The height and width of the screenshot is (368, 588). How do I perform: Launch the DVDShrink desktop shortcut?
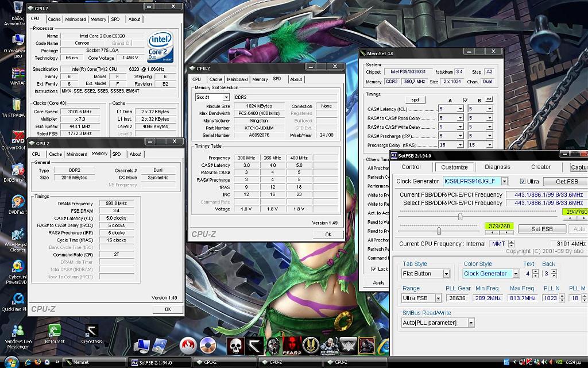(17, 172)
